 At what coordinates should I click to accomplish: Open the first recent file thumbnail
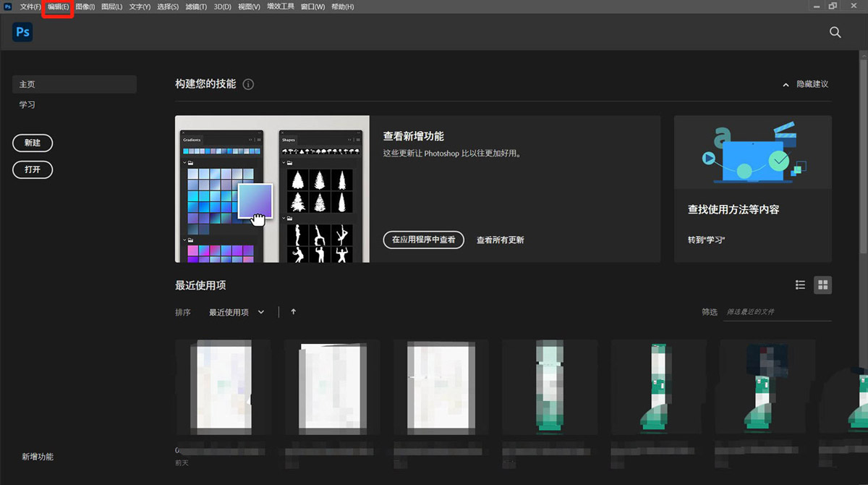[x=222, y=387]
